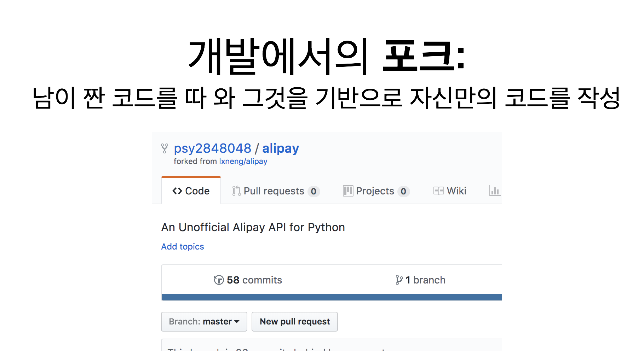Click the branch icon next to 1 branch
Viewport: 644px width, 357px height.
click(x=399, y=280)
